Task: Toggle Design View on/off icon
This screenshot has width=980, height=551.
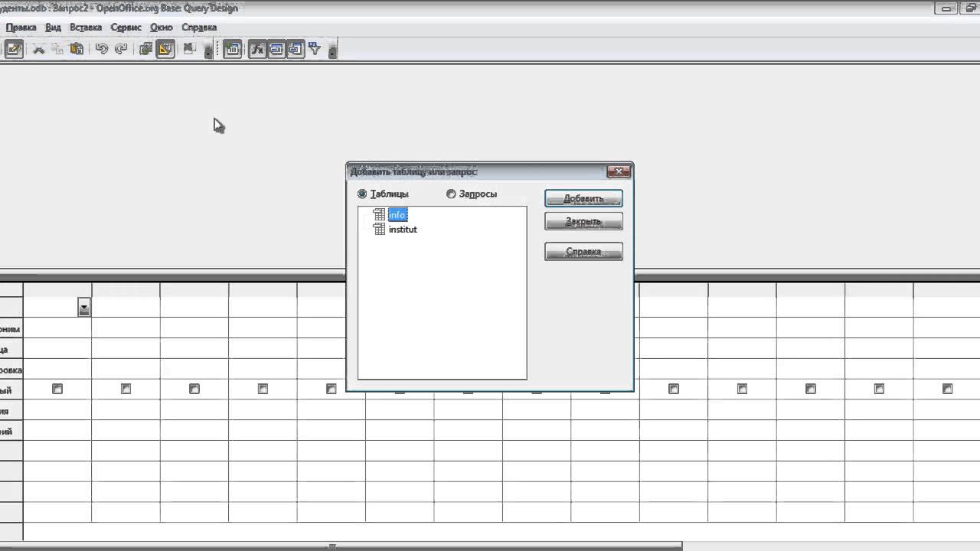Action: pos(165,49)
